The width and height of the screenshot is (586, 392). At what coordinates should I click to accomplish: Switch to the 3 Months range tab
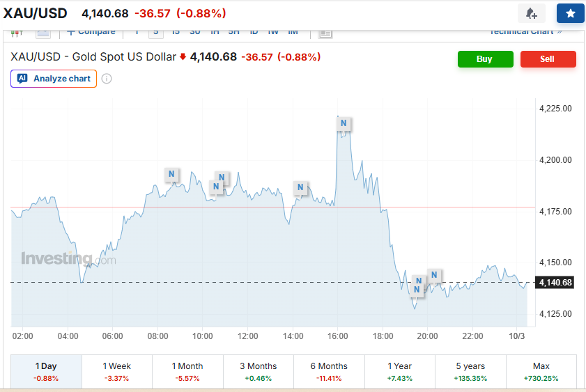click(x=259, y=372)
